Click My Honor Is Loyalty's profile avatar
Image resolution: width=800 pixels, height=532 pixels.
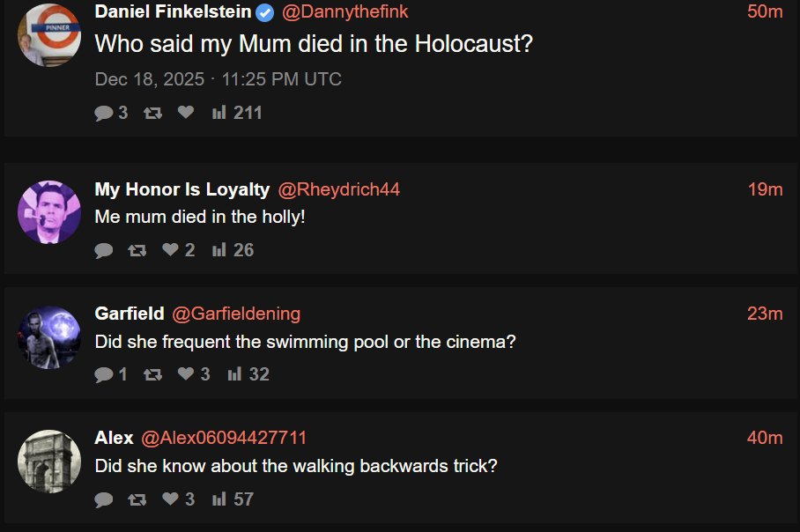(x=49, y=212)
